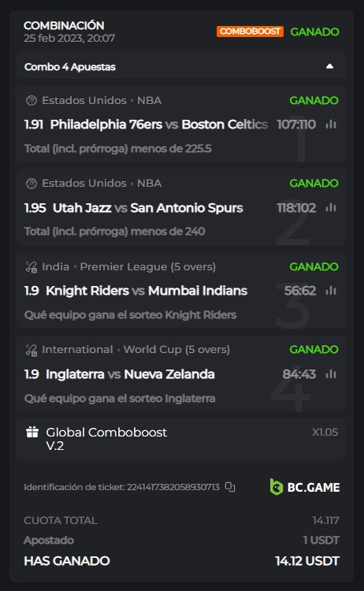This screenshot has width=364, height=591.
Task: Copy the ticket identification number
Action: [x=230, y=487]
